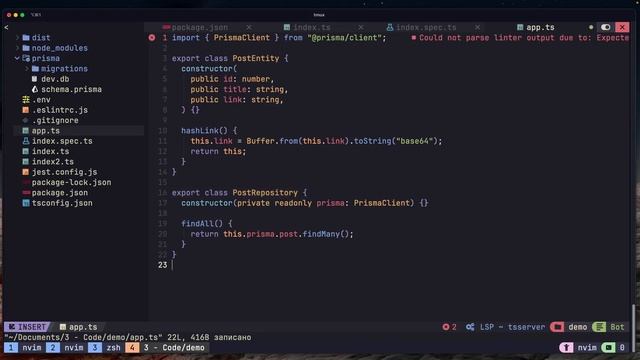Click the Bot position icon in statusline

599,327
